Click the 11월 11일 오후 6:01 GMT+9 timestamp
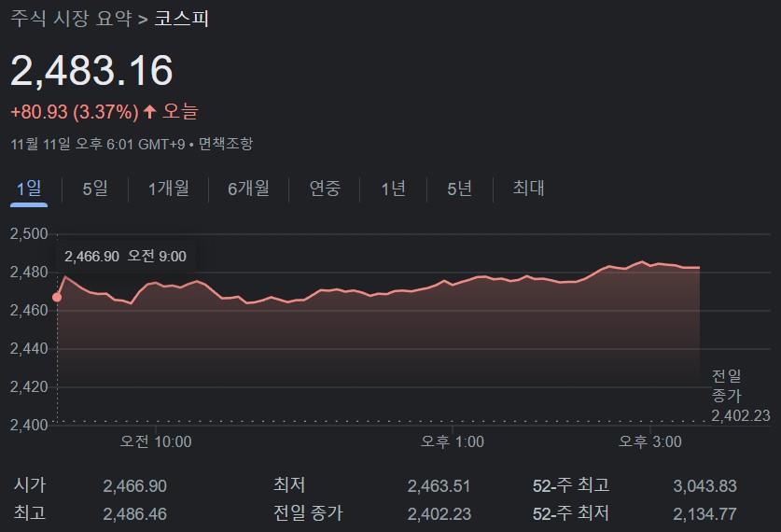This screenshot has width=781, height=532. click(x=98, y=145)
